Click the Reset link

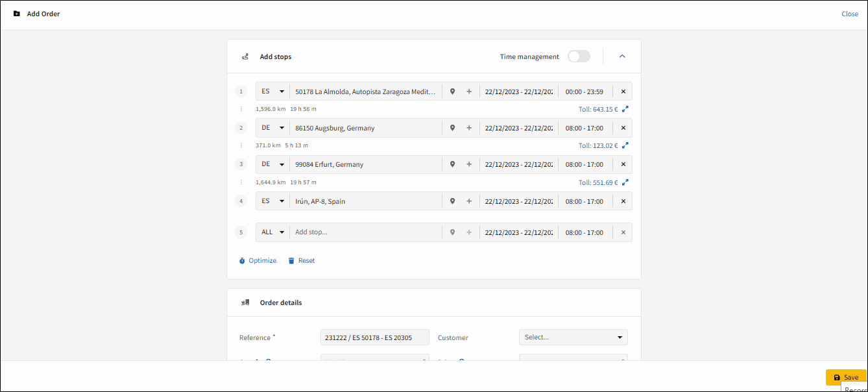[x=302, y=260]
